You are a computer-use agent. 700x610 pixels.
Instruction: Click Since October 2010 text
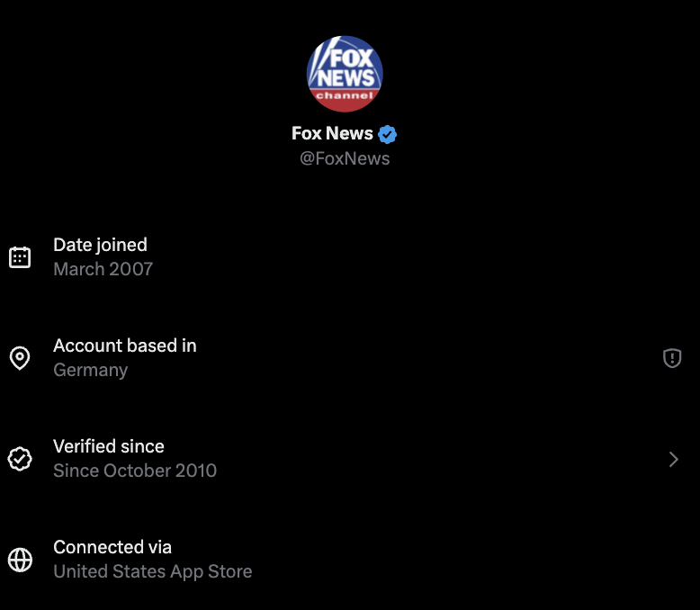point(135,471)
